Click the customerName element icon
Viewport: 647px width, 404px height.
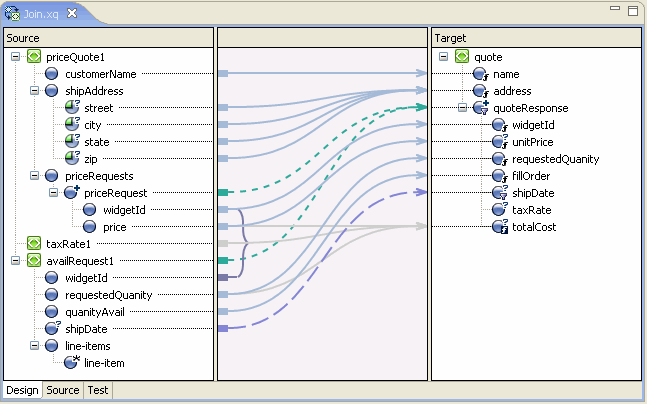click(52, 74)
